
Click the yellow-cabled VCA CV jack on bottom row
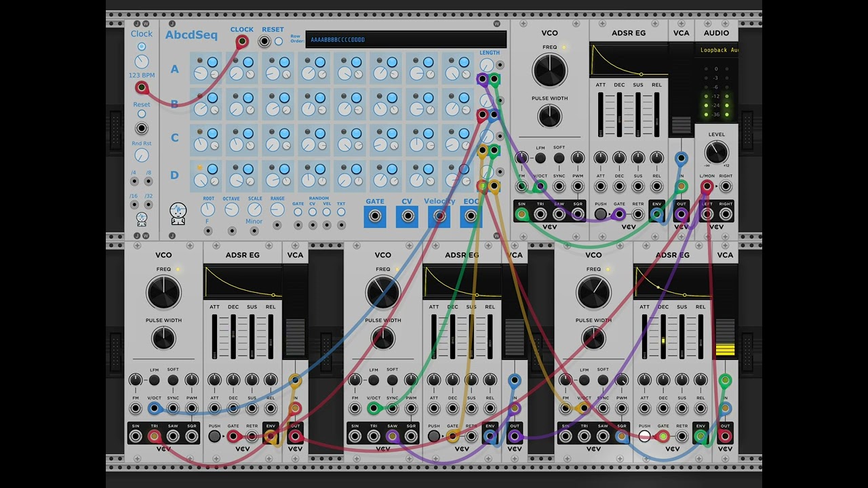tap(295, 381)
